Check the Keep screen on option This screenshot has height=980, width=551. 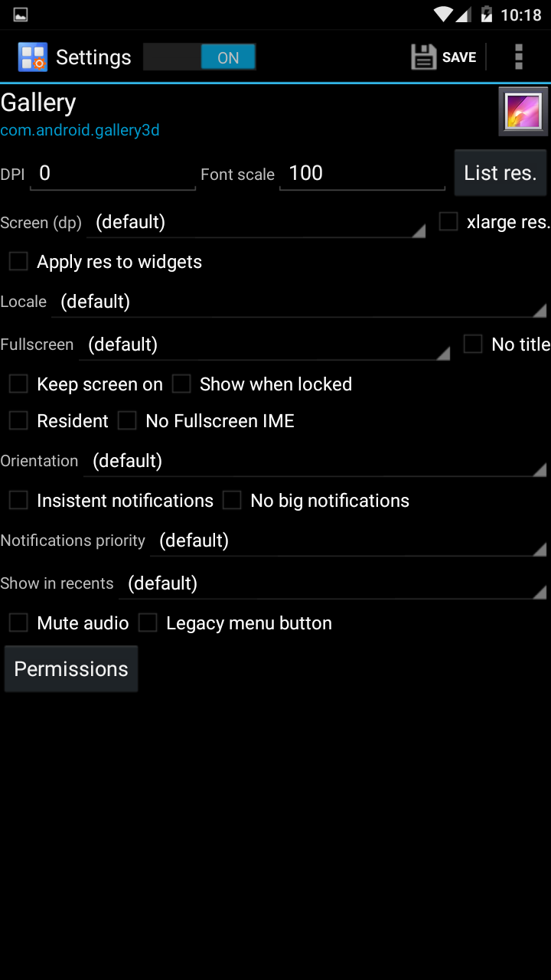point(18,384)
